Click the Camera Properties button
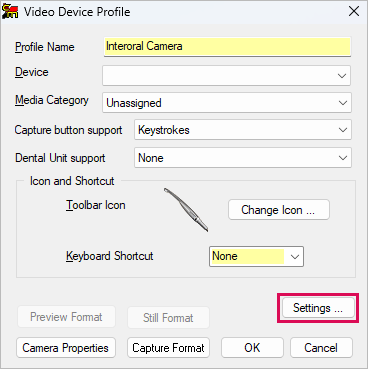Viewport: 368px width, 369px height. (x=66, y=348)
